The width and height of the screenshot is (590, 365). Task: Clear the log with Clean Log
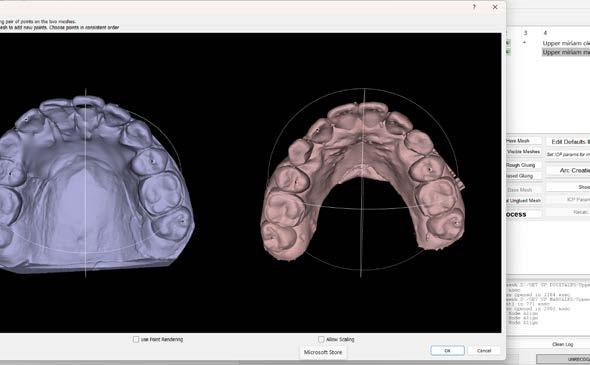click(x=563, y=344)
